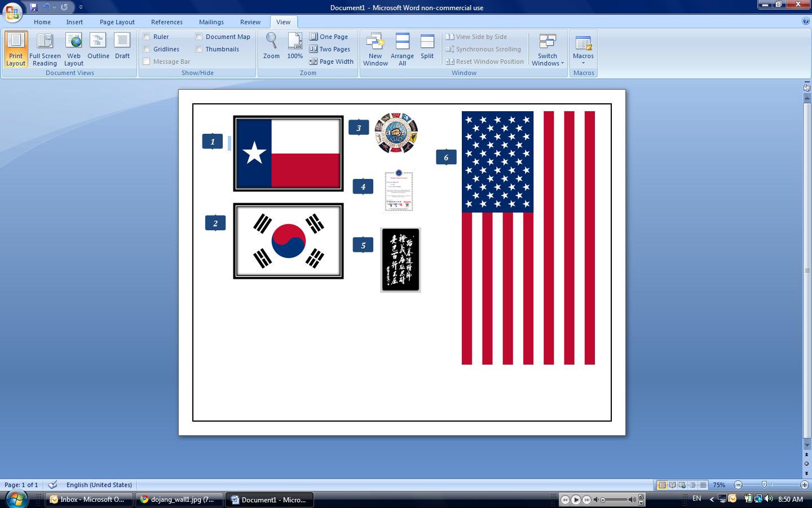Check the Document Map option

[x=199, y=37]
